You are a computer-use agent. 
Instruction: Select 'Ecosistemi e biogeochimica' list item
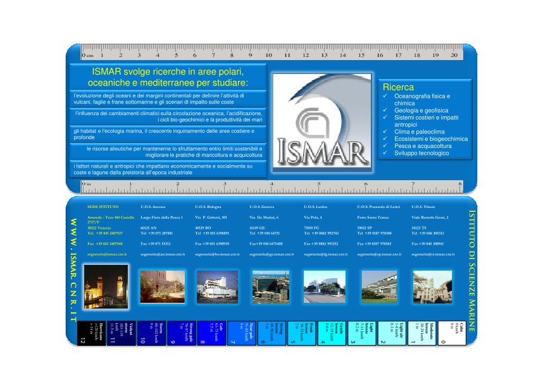click(431, 139)
